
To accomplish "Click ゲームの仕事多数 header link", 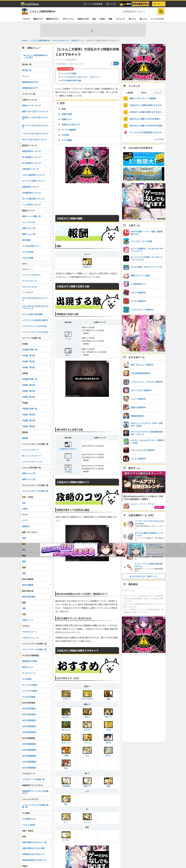I will pos(93,4).
